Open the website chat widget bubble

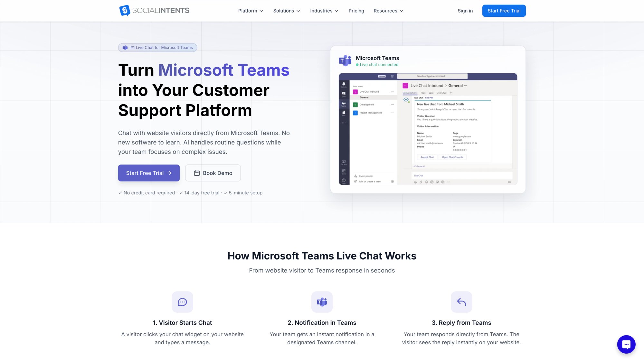626,344
